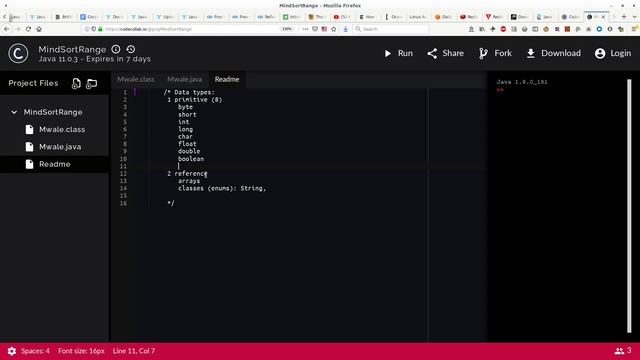Viewport: 640px width, 360px height.
Task: Click line 1 comment 'Data types:'
Action: (x=194, y=92)
